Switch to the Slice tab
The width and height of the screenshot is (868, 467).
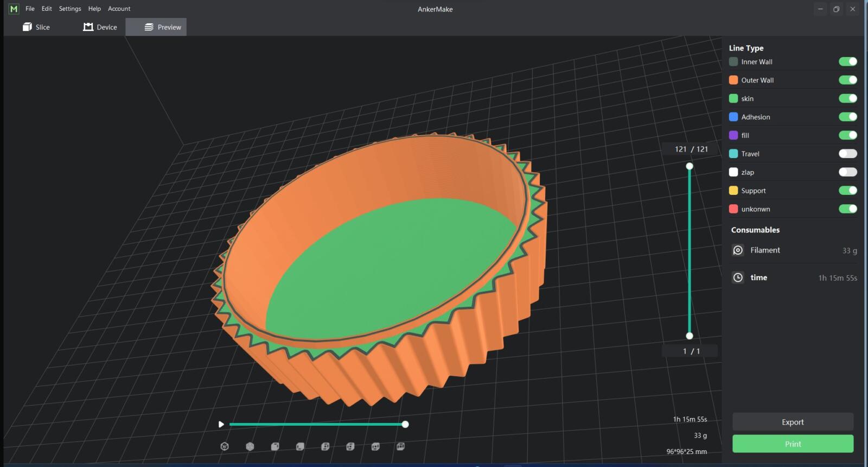click(36, 27)
